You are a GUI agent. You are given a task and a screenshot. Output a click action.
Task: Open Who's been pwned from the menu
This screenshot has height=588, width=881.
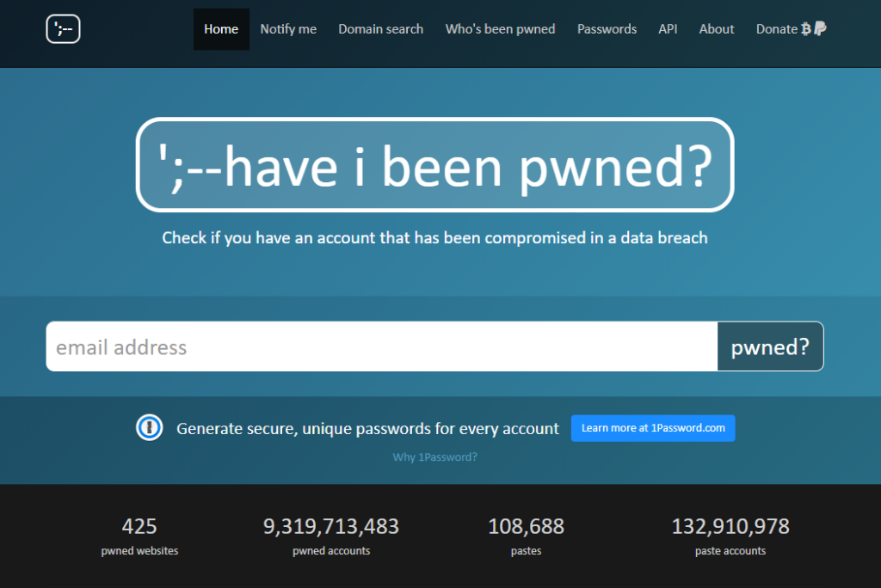click(500, 28)
